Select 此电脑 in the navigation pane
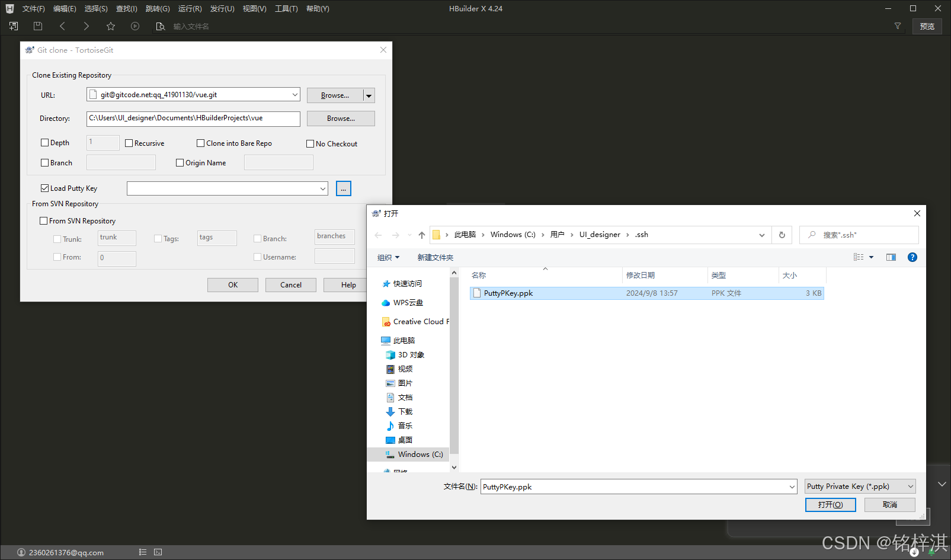 (404, 341)
